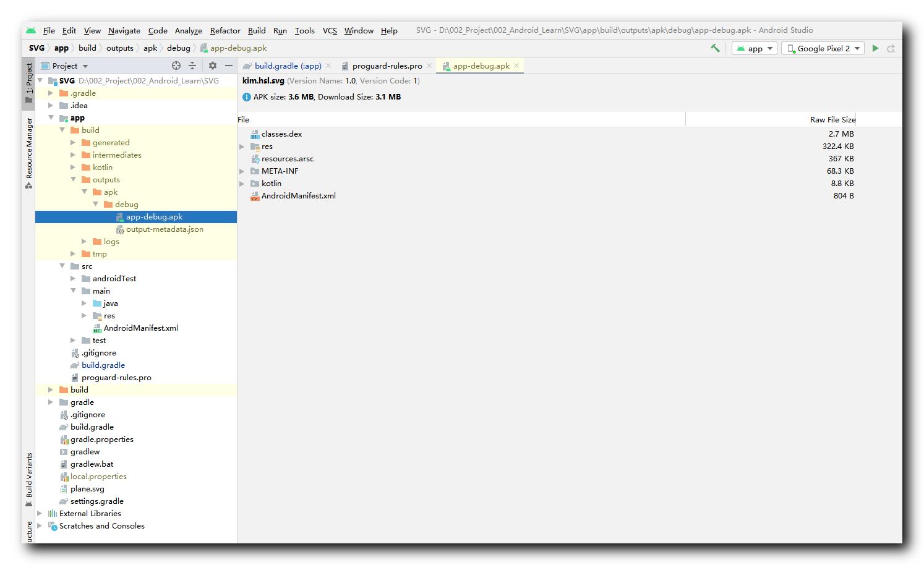Select resources.arsc in the APK file list

(x=287, y=159)
